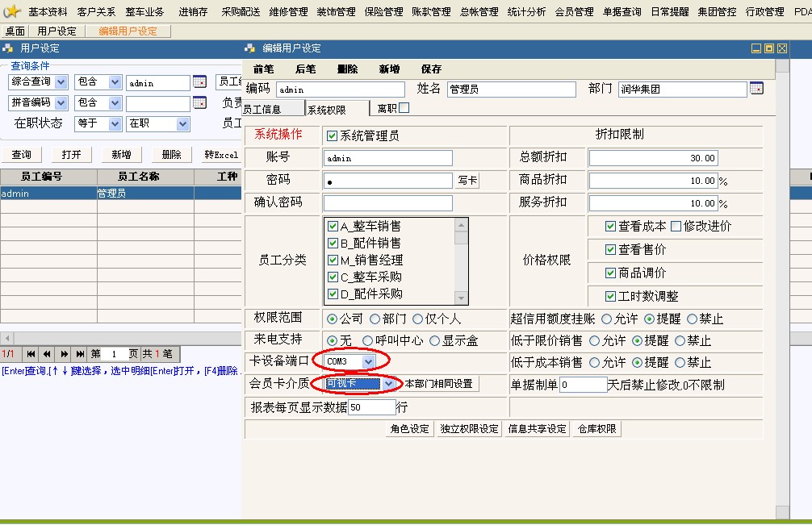Enable the 修改进价 checkbox
Screen dimensions: 812x525
[676, 227]
